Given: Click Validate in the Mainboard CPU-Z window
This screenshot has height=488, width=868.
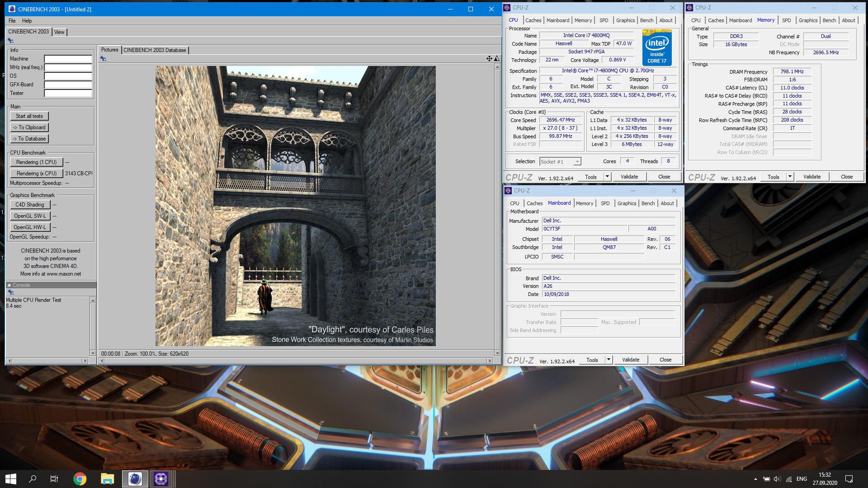Looking at the screenshot, I should point(631,360).
